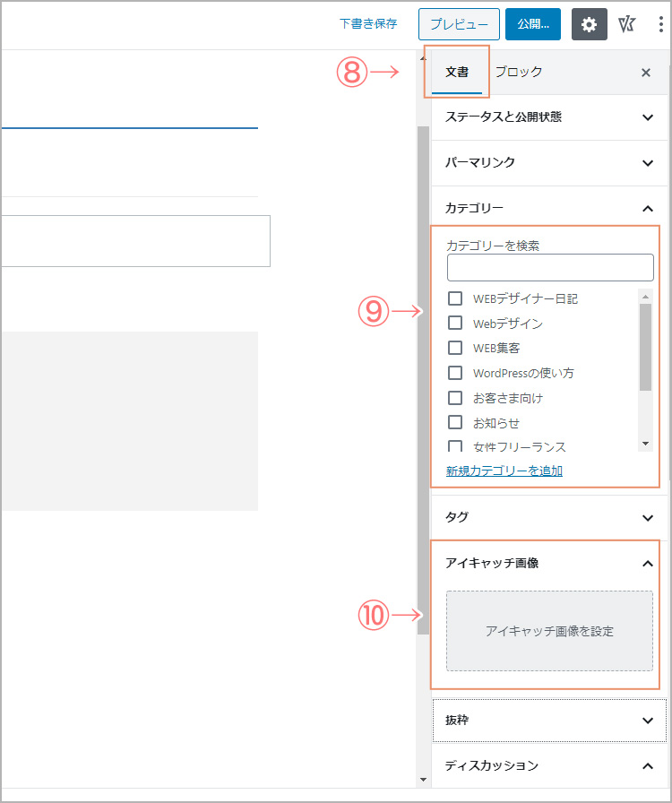Check the WEB集客 category box

coord(455,348)
